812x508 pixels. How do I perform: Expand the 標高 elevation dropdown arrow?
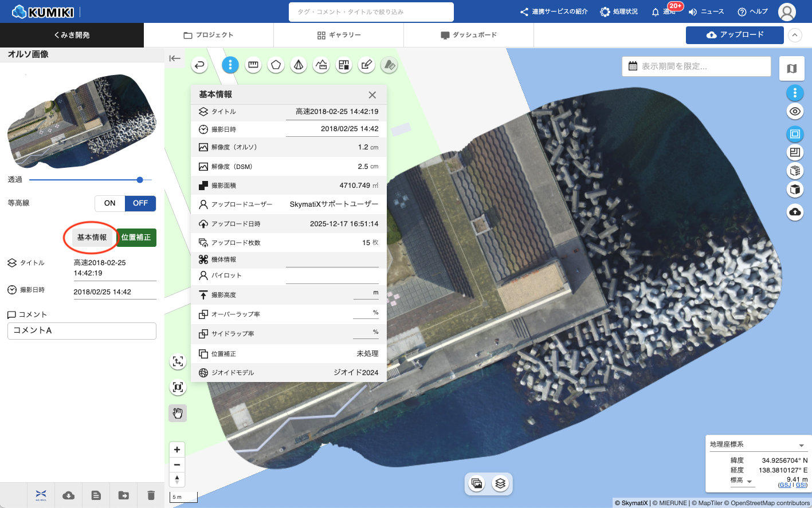pyautogui.click(x=749, y=482)
